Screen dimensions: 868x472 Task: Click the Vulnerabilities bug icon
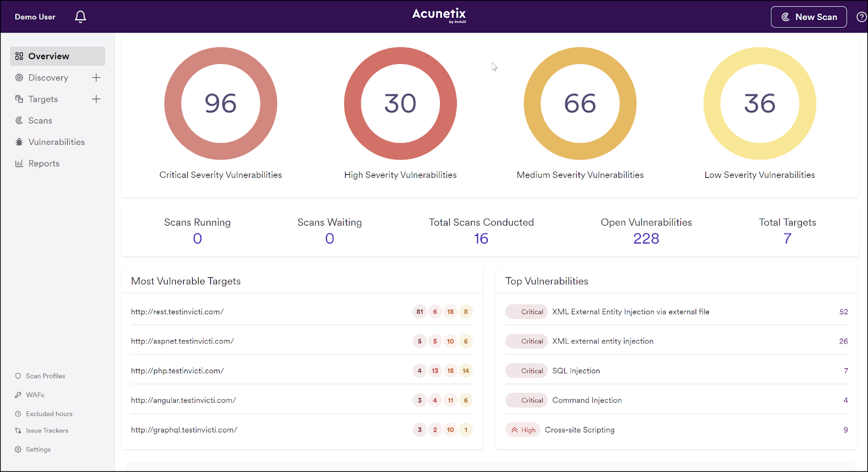[x=19, y=142]
